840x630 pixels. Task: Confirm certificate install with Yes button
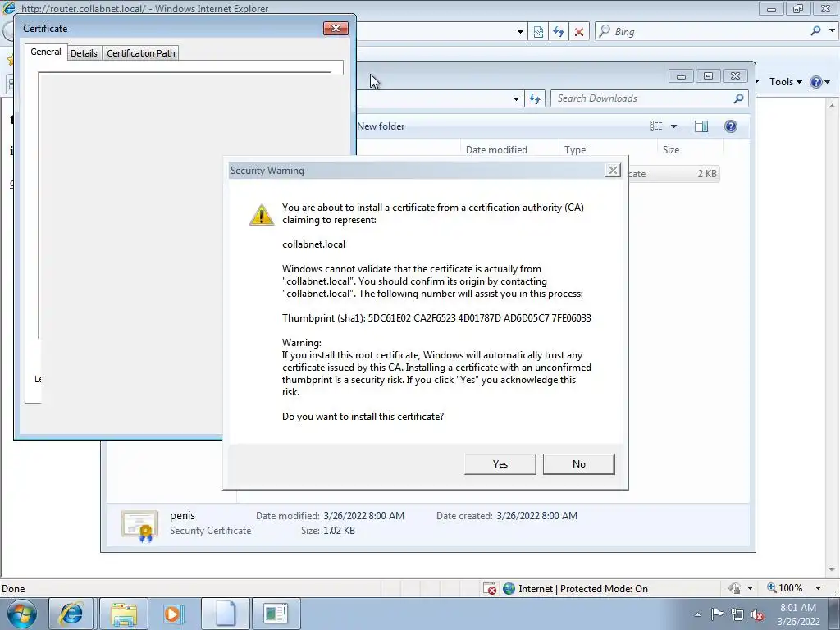pyautogui.click(x=500, y=464)
